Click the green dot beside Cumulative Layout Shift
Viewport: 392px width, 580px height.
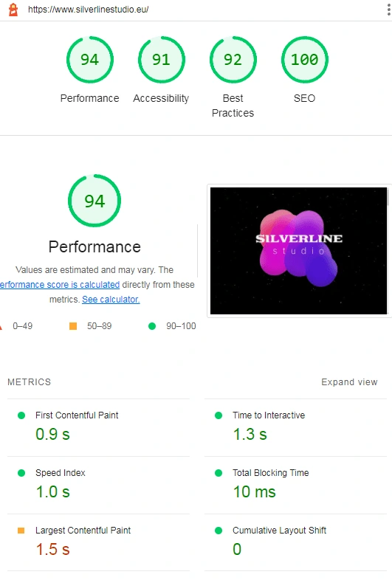point(219,531)
